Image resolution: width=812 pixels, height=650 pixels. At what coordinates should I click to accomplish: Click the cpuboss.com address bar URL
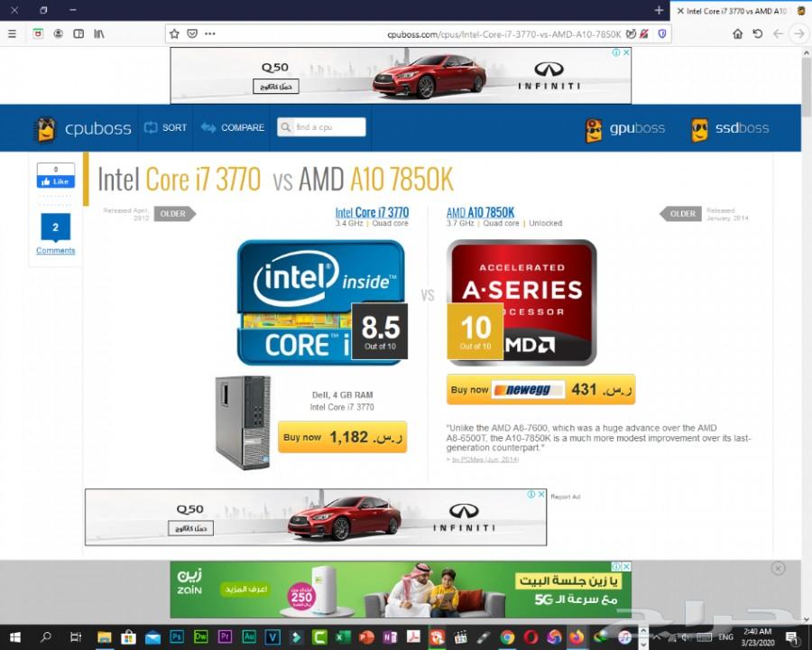point(503,34)
